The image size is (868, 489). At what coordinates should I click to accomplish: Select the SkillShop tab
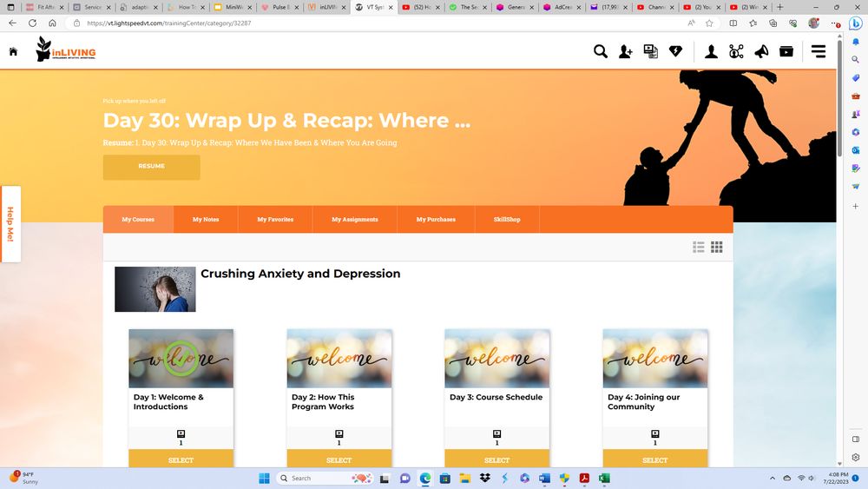[x=507, y=220]
